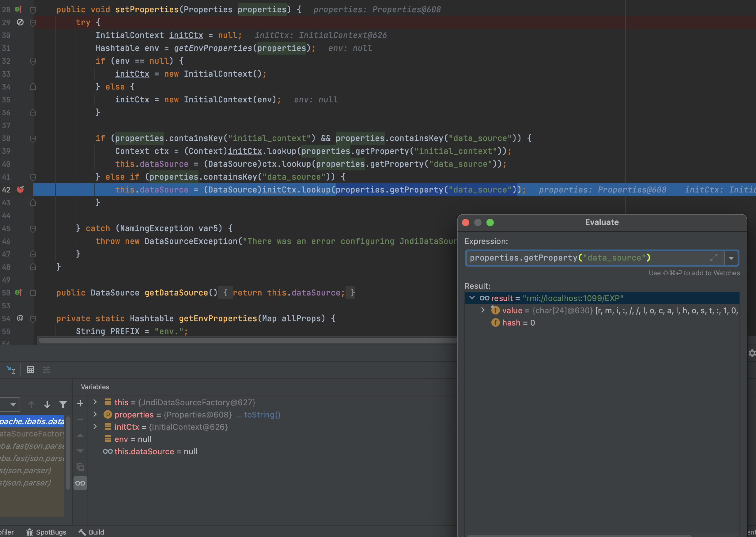Click the breakpoint icon on line 42
756x537 pixels.
coord(21,189)
